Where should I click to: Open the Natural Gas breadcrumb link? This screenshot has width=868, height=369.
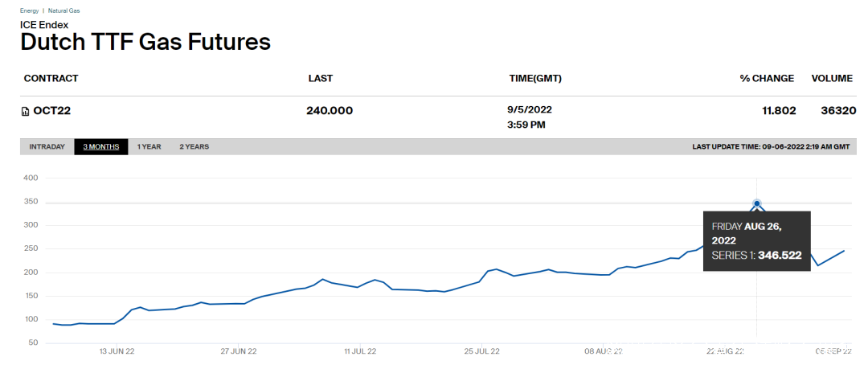tap(63, 10)
